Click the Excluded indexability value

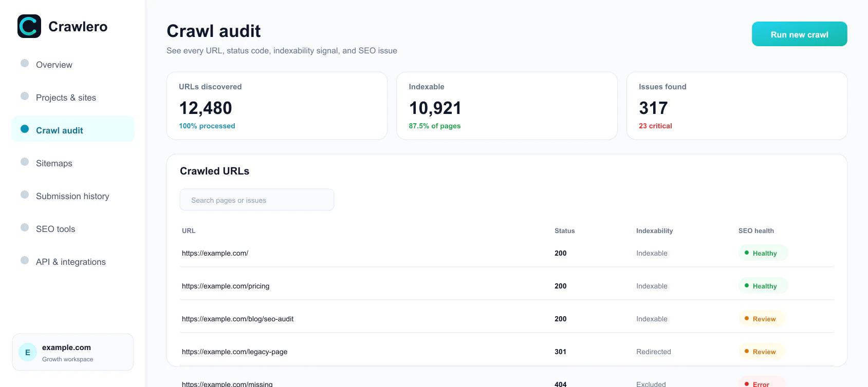[x=651, y=384]
